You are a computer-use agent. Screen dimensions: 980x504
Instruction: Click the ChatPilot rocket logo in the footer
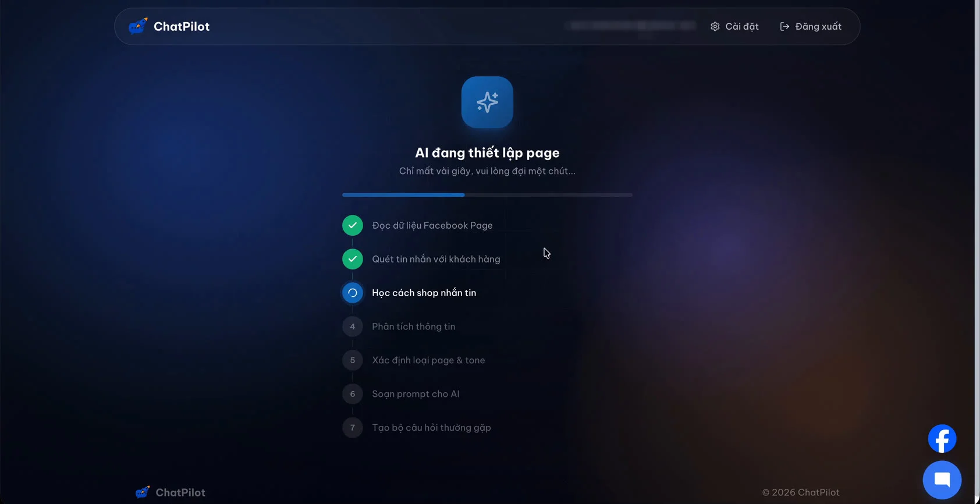143,492
